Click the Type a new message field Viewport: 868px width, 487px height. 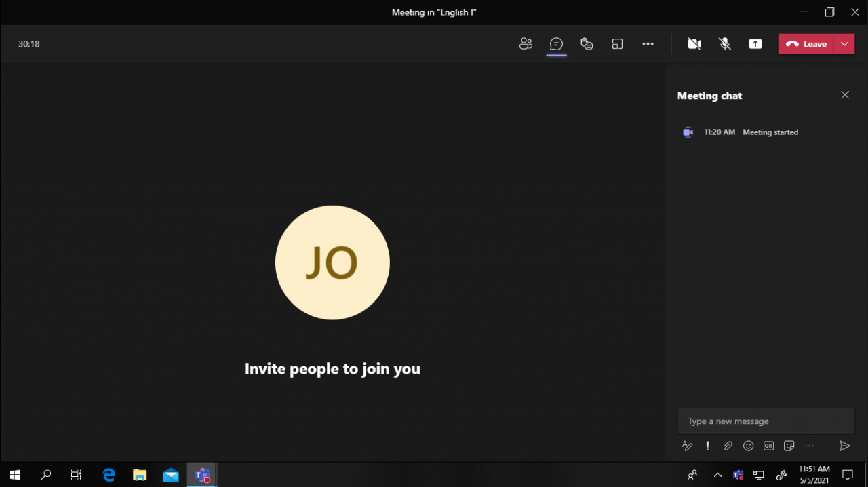[x=766, y=421]
